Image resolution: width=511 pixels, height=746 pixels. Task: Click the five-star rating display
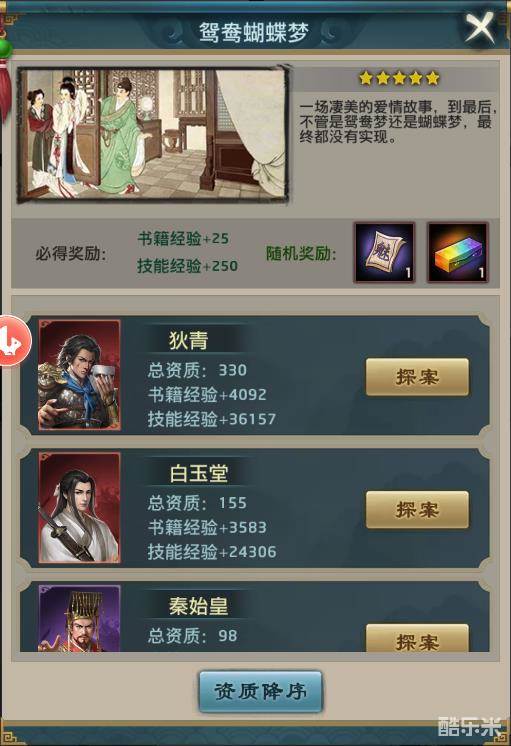pyautogui.click(x=399, y=78)
